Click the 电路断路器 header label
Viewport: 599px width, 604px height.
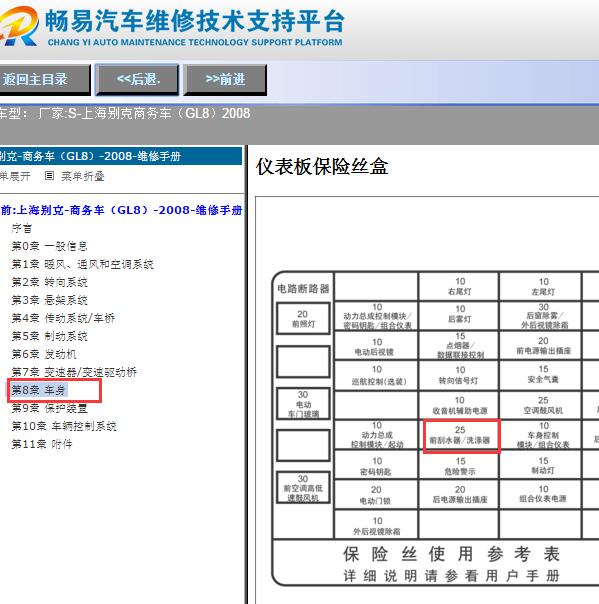click(x=303, y=289)
